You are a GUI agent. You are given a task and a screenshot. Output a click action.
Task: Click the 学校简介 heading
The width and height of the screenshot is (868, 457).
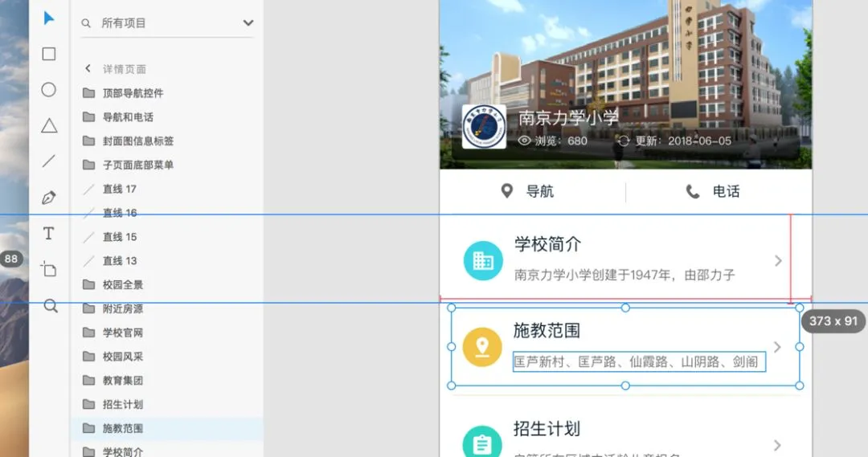547,244
